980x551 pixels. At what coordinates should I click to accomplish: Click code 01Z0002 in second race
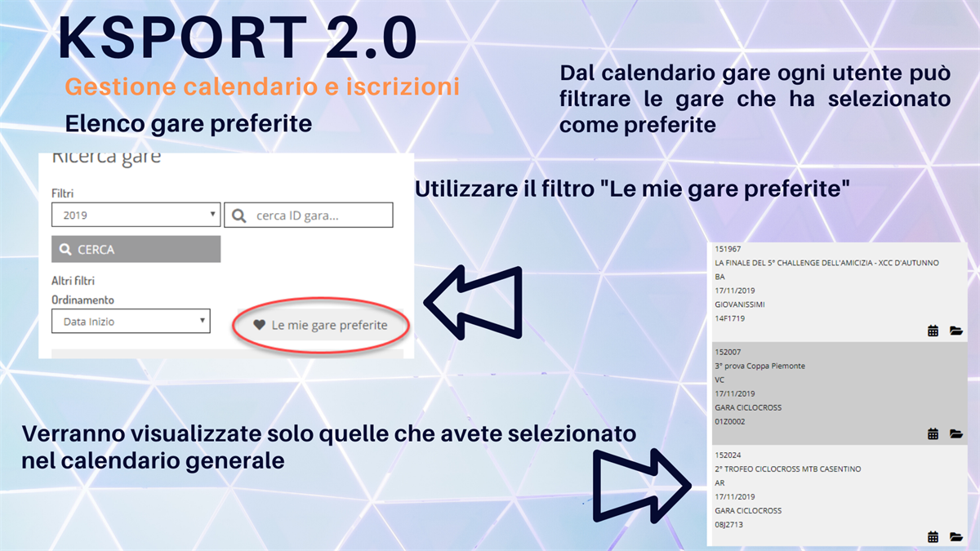[729, 421]
